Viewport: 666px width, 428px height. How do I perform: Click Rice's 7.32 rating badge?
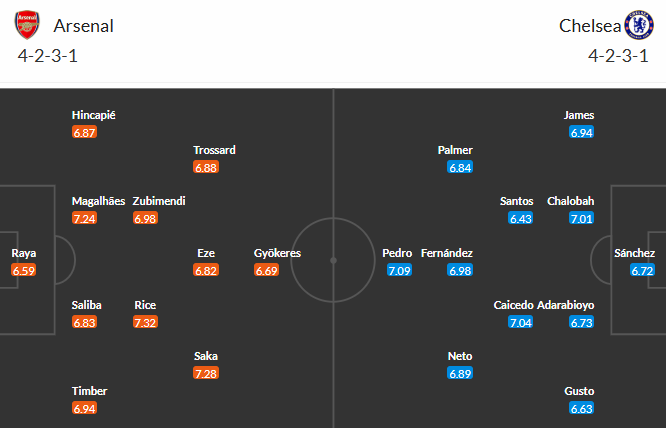click(145, 322)
